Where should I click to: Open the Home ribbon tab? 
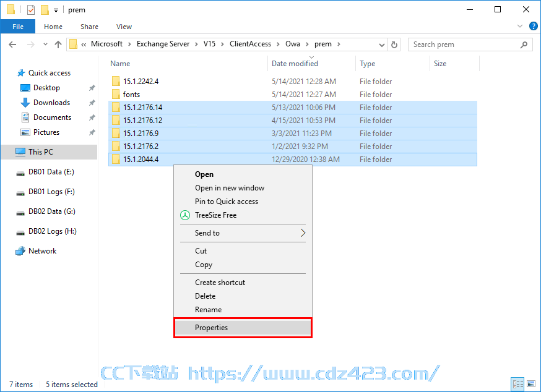pyautogui.click(x=53, y=27)
